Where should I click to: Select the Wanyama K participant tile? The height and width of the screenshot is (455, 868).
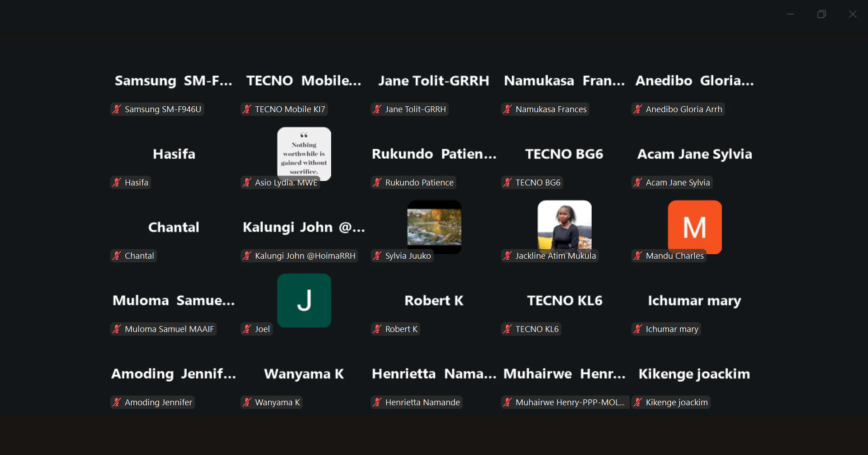pos(304,374)
